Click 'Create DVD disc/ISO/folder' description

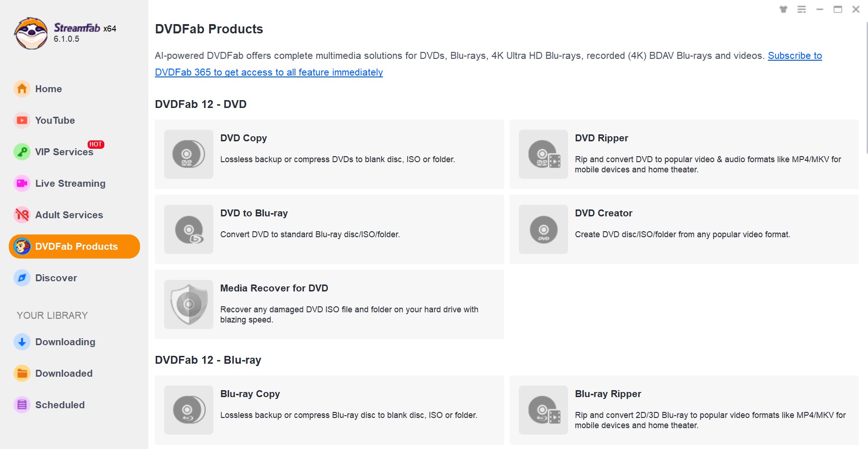[683, 234]
